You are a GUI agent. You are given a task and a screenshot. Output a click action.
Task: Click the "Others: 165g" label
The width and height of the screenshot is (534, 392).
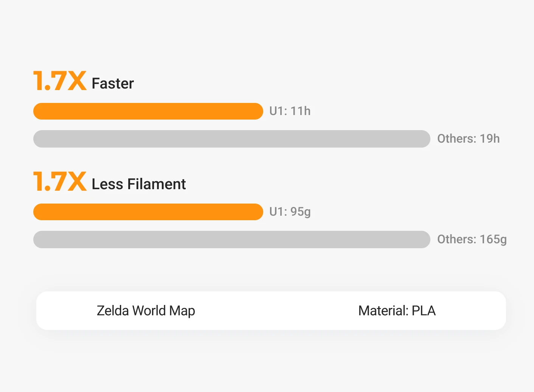coord(472,240)
